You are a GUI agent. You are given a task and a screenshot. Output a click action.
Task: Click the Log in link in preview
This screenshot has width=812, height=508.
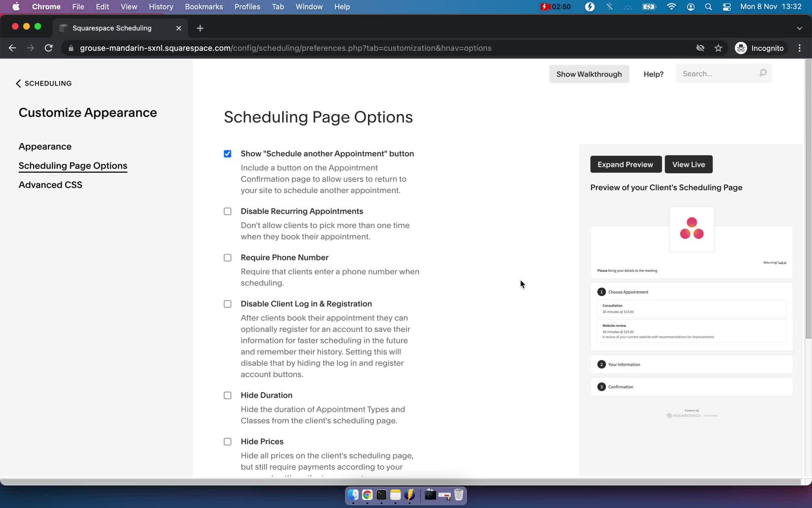point(782,262)
